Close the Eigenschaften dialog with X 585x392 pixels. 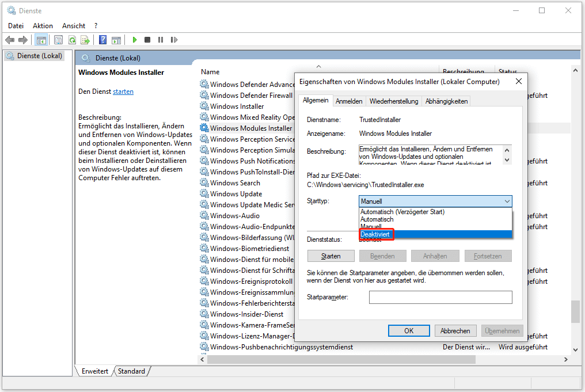(x=519, y=81)
